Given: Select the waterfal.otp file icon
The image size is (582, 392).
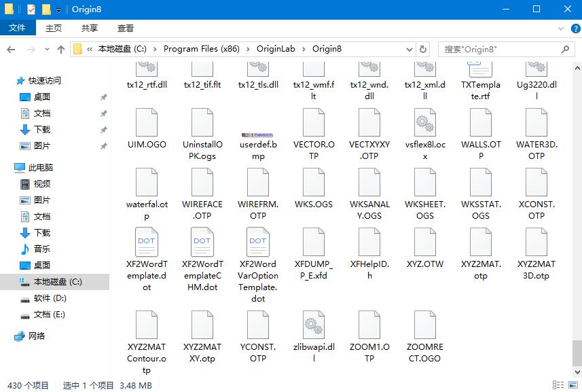Looking at the screenshot, I should click(147, 182).
